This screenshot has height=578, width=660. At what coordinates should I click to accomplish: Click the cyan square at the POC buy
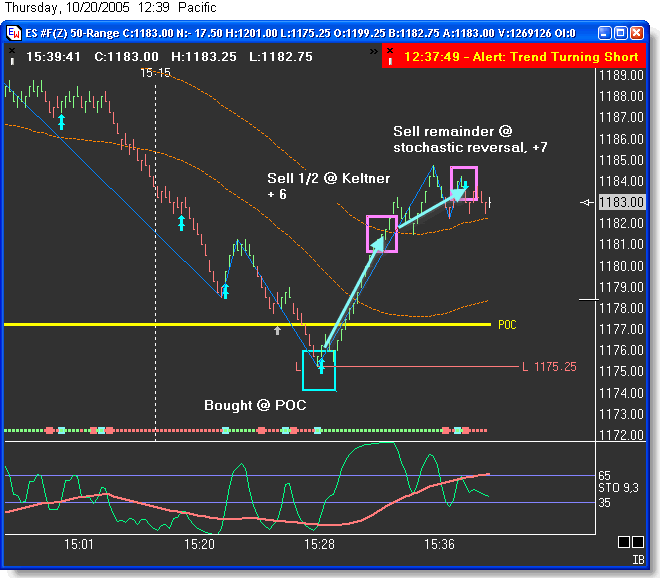pyautogui.click(x=319, y=370)
